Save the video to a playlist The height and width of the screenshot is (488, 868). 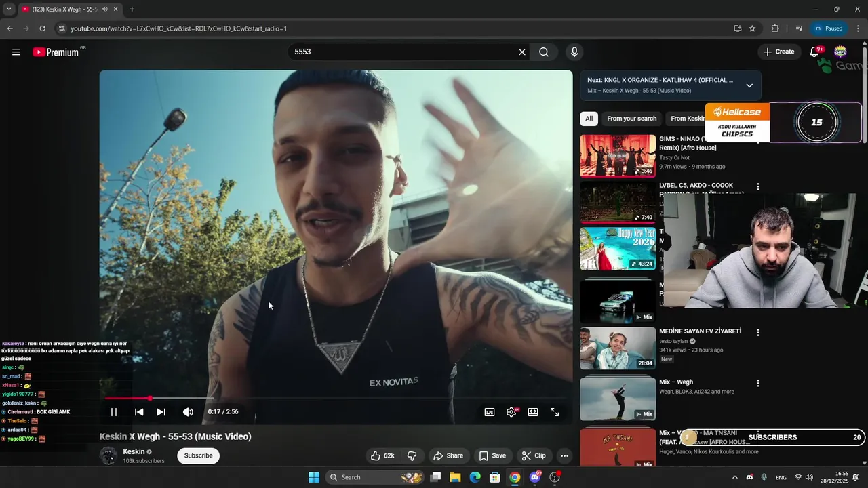493,455
